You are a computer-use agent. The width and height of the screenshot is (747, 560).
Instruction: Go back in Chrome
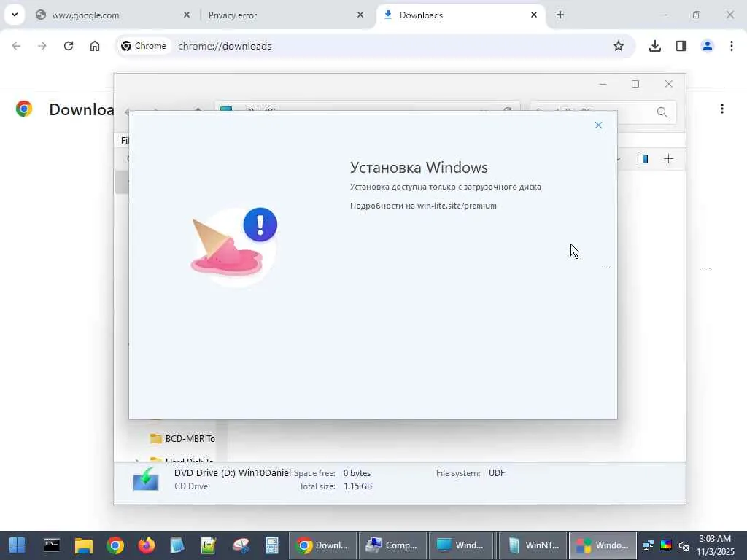point(16,46)
